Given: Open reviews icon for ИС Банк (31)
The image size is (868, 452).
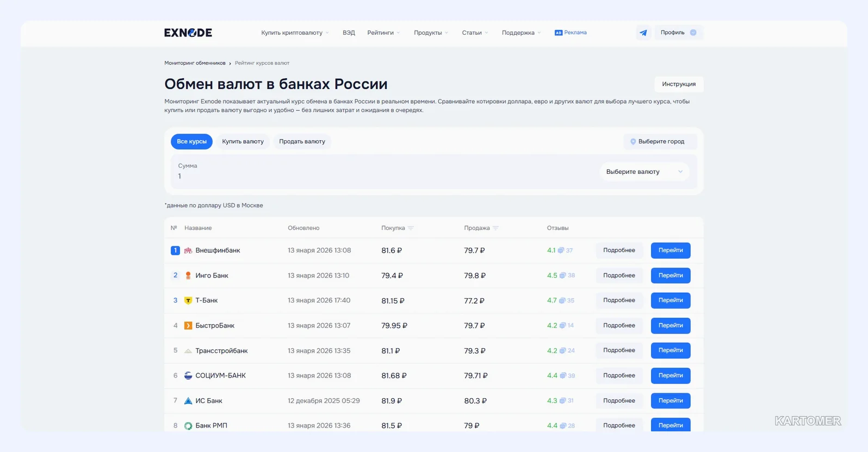Looking at the screenshot, I should (x=563, y=400).
